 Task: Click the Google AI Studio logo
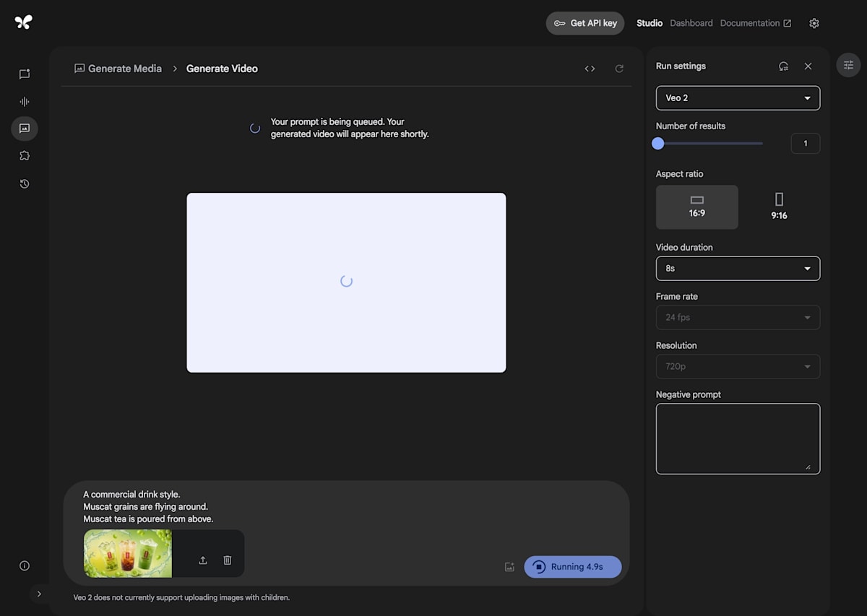coord(23,22)
